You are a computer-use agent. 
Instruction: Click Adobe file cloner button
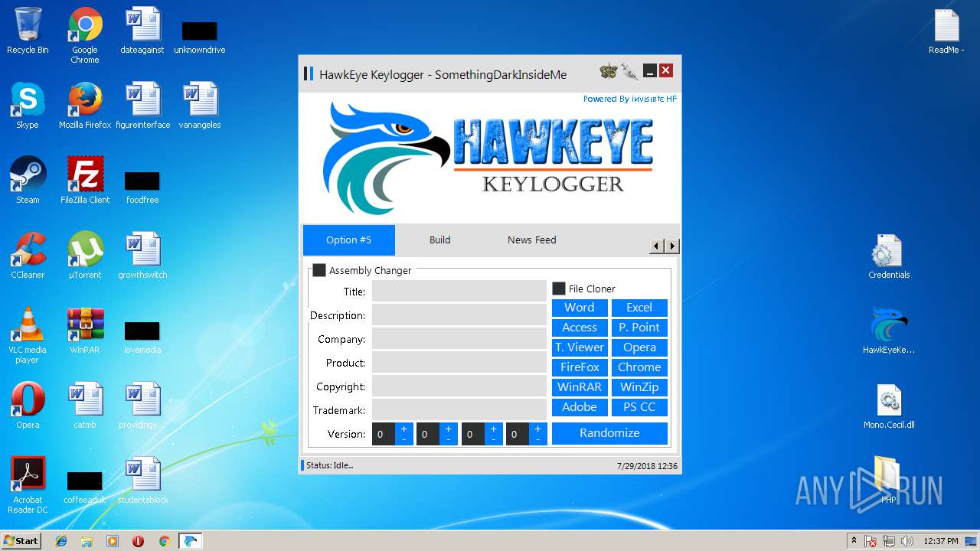point(580,407)
